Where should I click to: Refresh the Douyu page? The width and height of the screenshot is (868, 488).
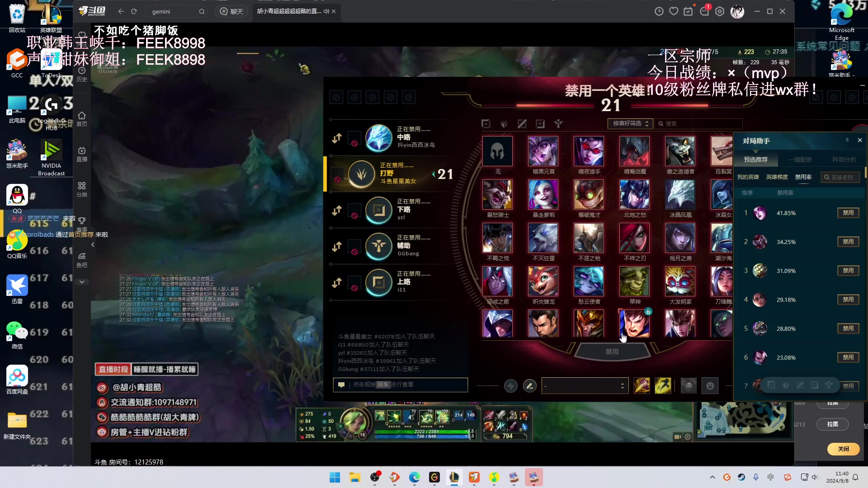[134, 11]
